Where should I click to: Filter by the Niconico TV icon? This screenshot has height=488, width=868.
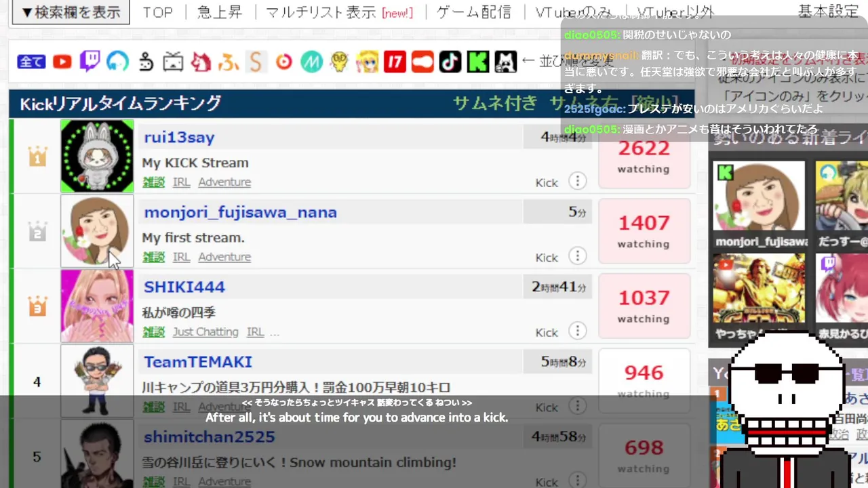[x=173, y=62]
